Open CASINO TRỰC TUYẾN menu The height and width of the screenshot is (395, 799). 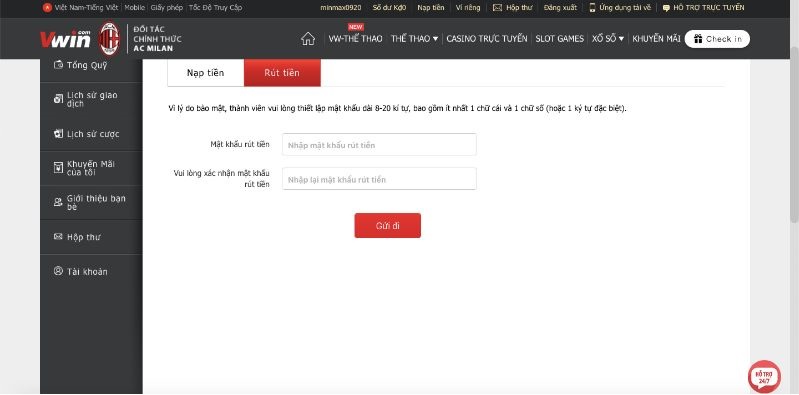click(487, 39)
